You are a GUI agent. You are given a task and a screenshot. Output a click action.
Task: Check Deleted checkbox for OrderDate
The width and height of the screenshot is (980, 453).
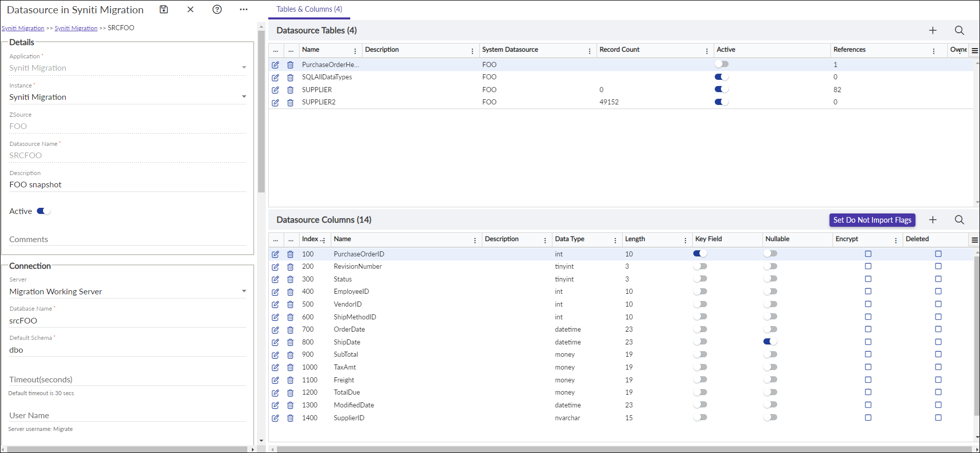pyautogui.click(x=939, y=329)
